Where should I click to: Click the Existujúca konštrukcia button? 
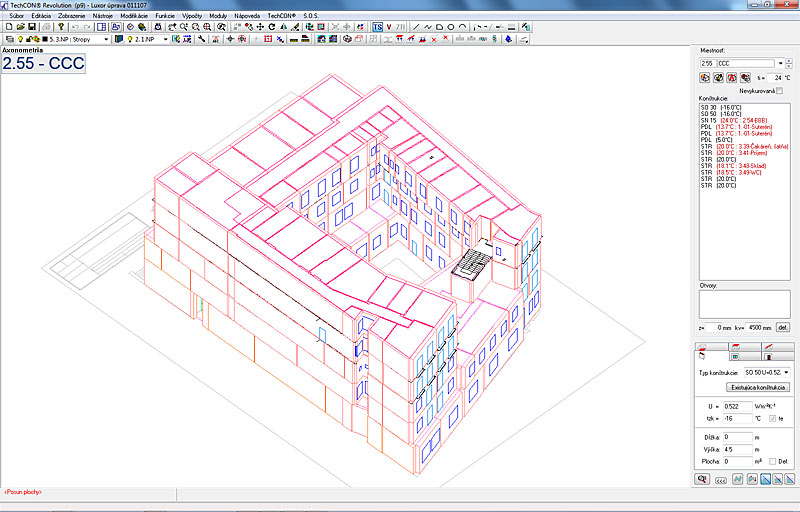point(759,387)
